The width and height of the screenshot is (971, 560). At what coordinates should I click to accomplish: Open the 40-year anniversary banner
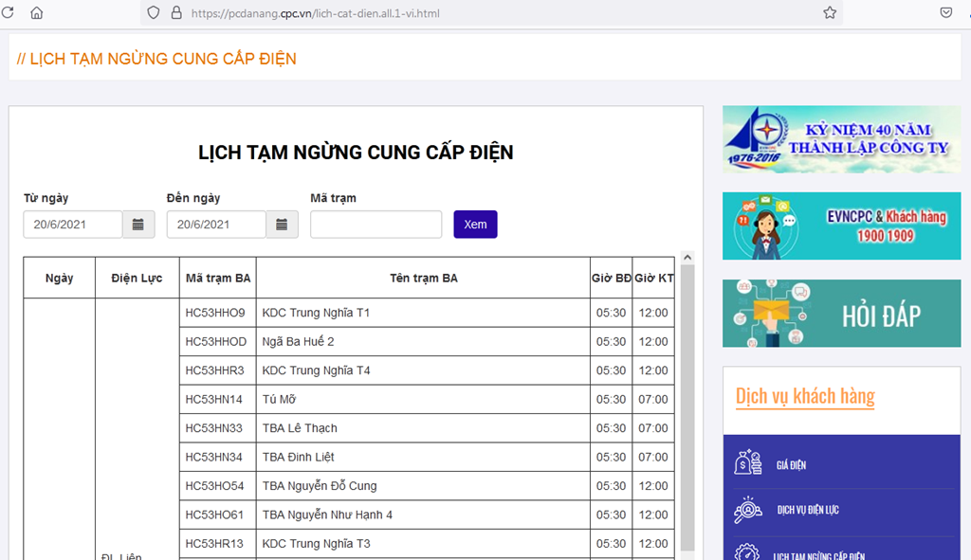[842, 139]
